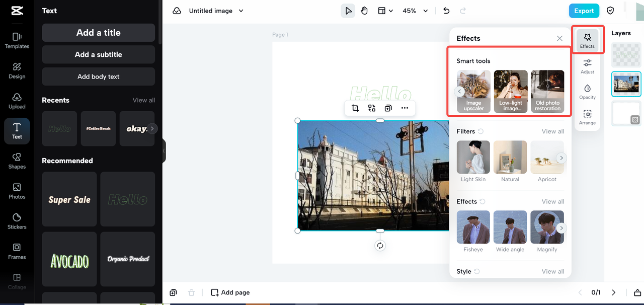Open the 45% zoom level dropdown
Viewport: 644px width, 305px height.
pyautogui.click(x=415, y=11)
